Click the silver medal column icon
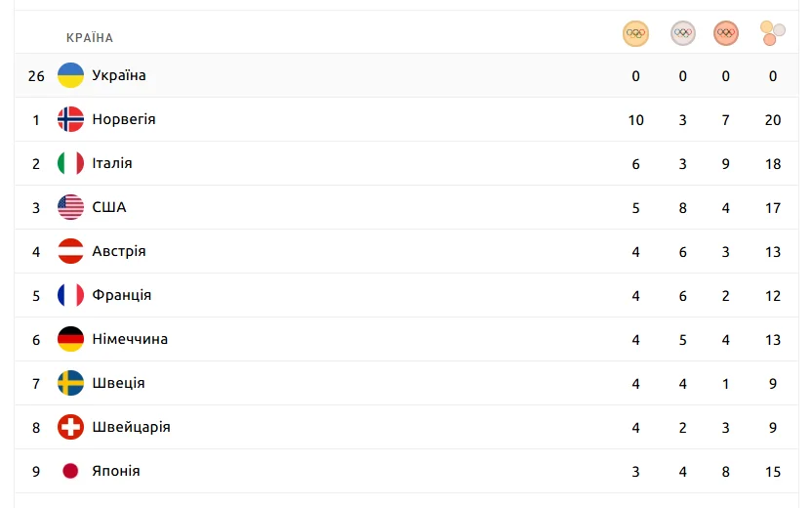The image size is (812, 508). [683, 33]
